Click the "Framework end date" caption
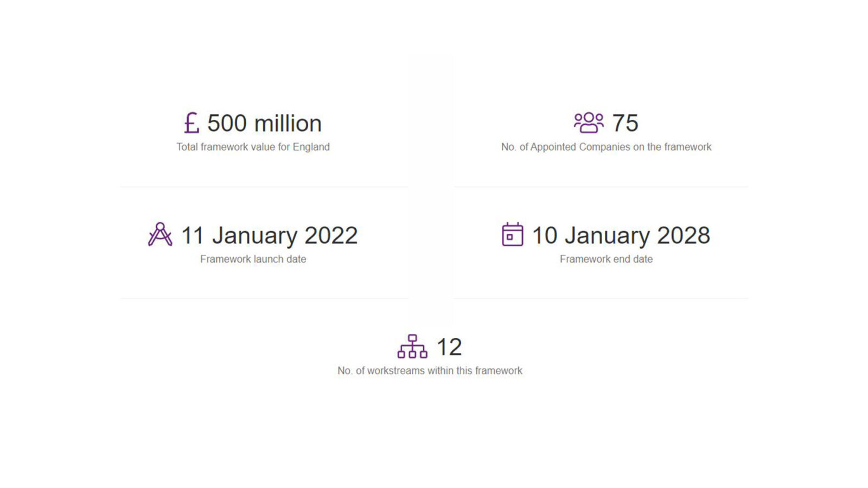This screenshot has width=868, height=488. point(606,259)
